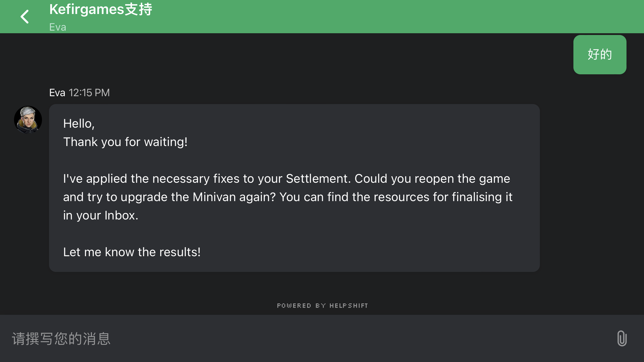644x362 pixels.
Task: Click the word "Minivan" in Eva's message
Action: [x=214, y=197]
